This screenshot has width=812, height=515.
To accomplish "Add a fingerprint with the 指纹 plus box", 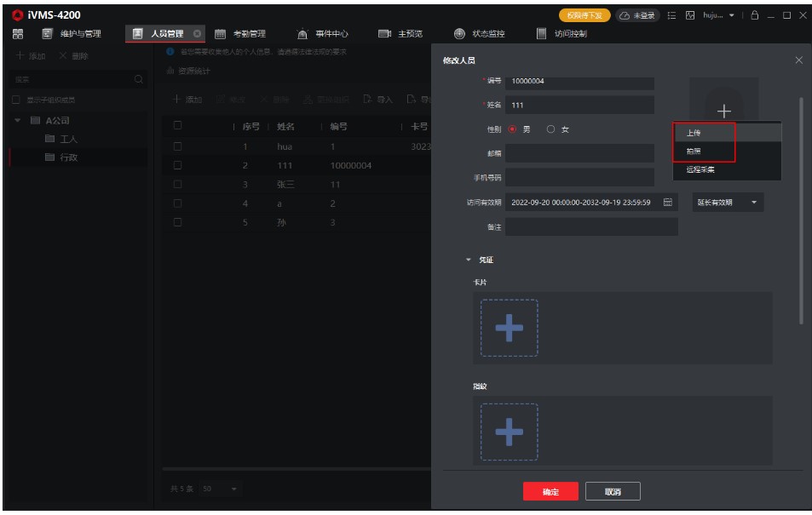I will (x=509, y=432).
